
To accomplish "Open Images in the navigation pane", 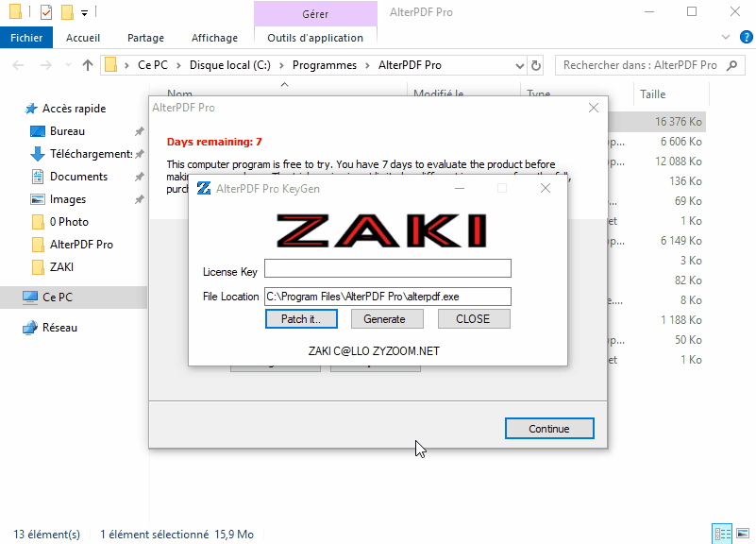I will [x=68, y=199].
